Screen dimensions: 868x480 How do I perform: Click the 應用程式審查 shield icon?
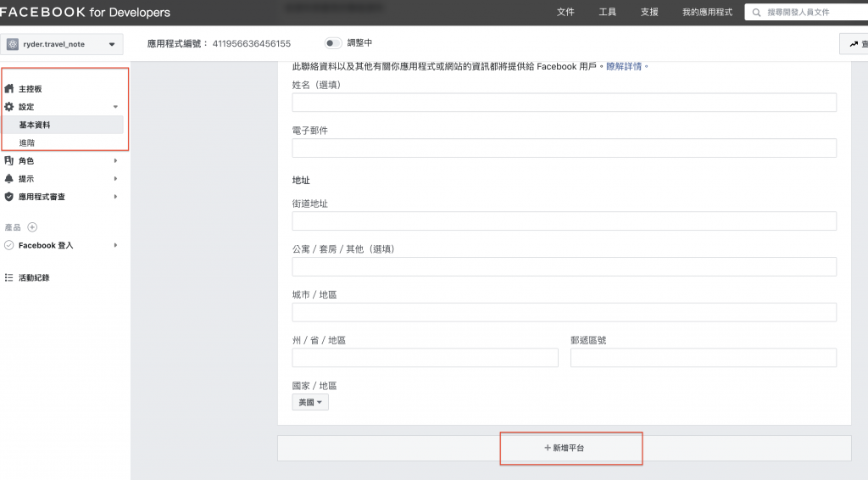[x=8, y=197]
